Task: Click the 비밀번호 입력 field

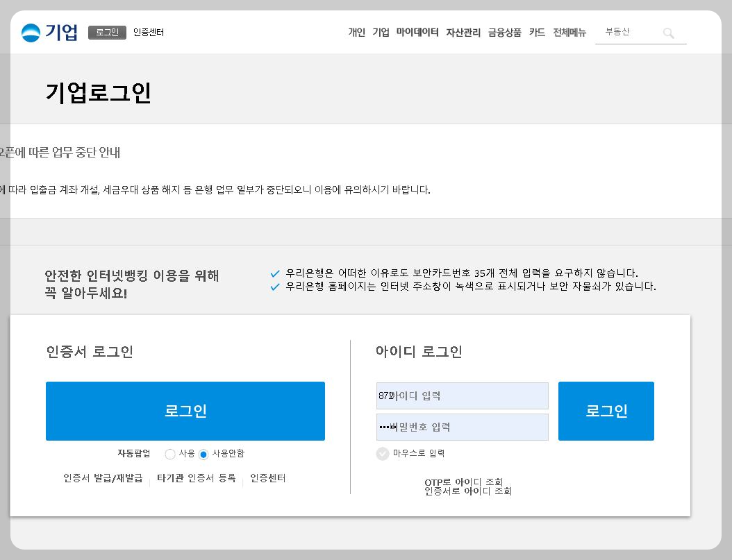Action: tap(462, 427)
